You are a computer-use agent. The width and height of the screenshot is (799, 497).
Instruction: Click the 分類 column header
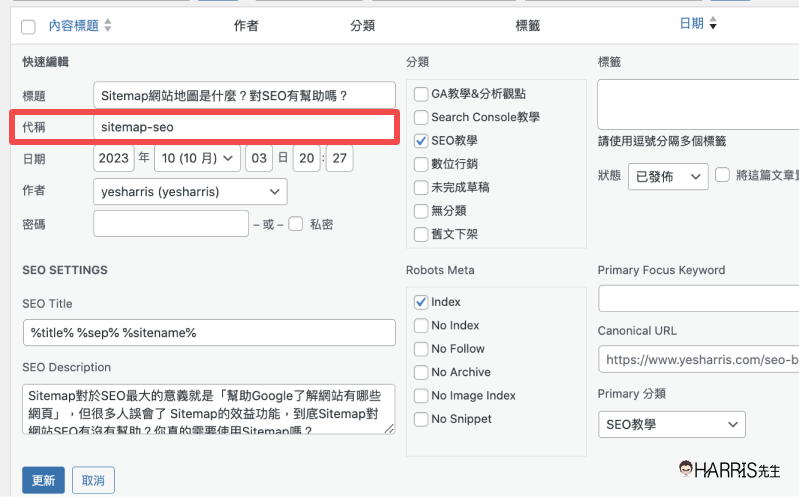[363, 25]
